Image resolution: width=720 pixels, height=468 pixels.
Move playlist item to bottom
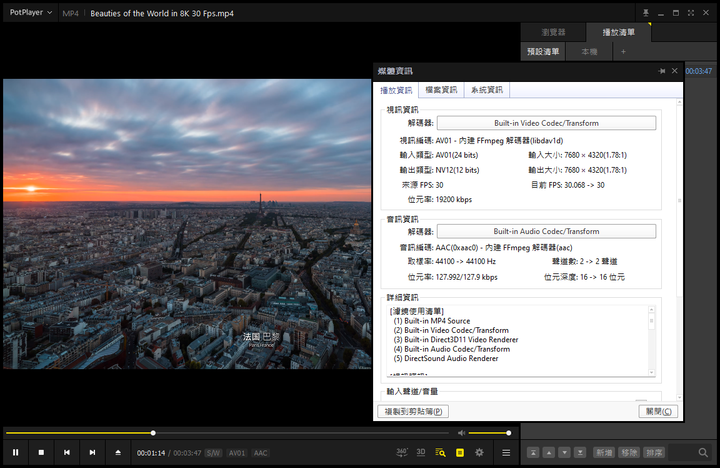580,452
